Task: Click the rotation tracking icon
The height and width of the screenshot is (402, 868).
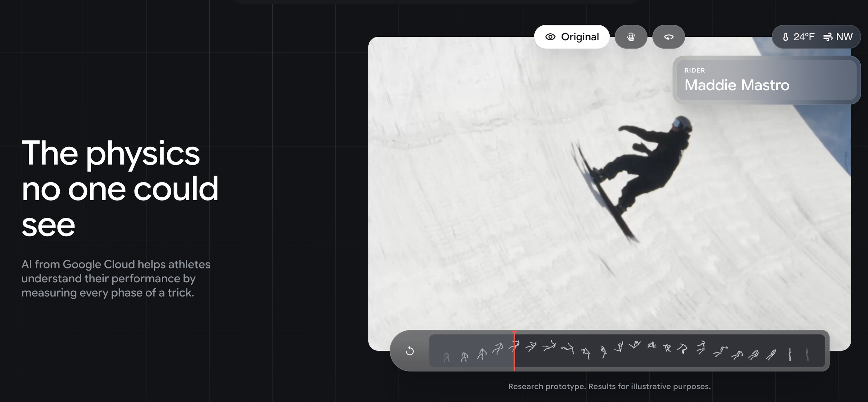Action: pyautogui.click(x=669, y=36)
